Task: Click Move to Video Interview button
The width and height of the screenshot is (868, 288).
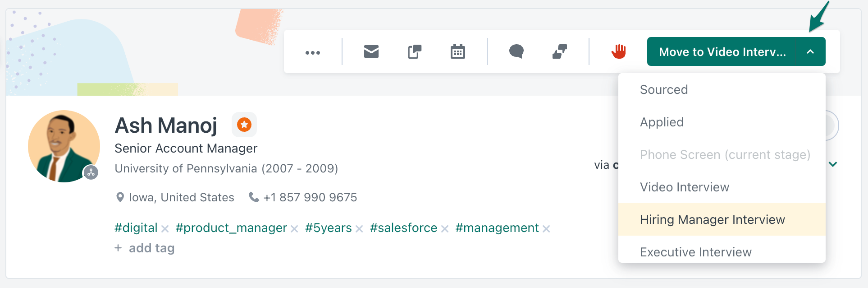Action: (x=722, y=52)
